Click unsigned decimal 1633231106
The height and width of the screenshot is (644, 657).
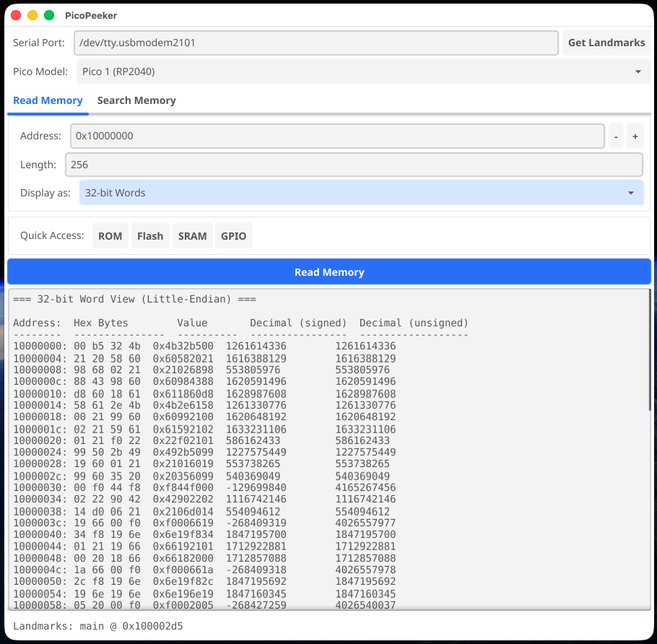(365, 430)
